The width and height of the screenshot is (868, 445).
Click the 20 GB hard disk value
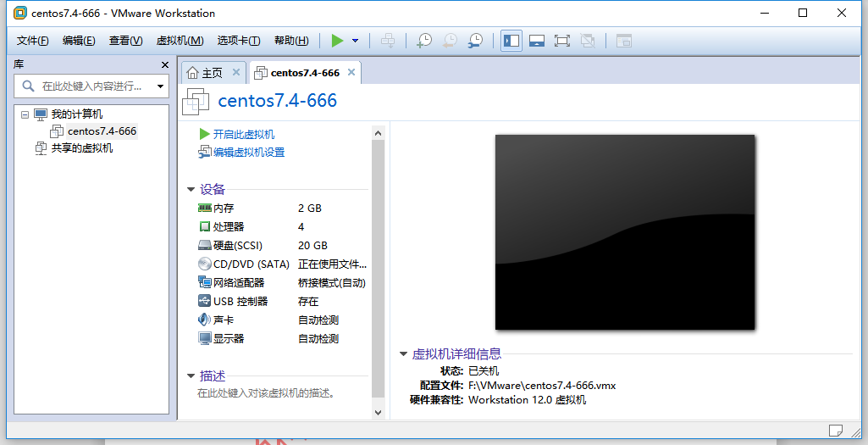(312, 246)
